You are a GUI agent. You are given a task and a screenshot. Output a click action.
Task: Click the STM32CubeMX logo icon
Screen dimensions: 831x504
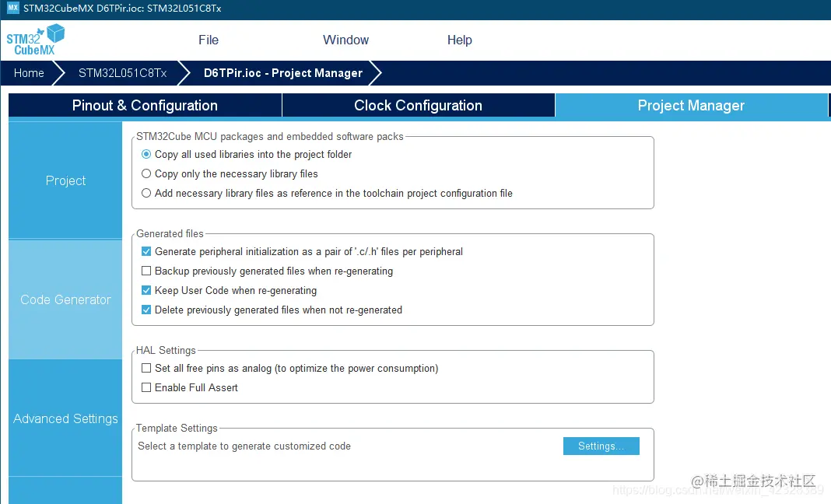36,40
